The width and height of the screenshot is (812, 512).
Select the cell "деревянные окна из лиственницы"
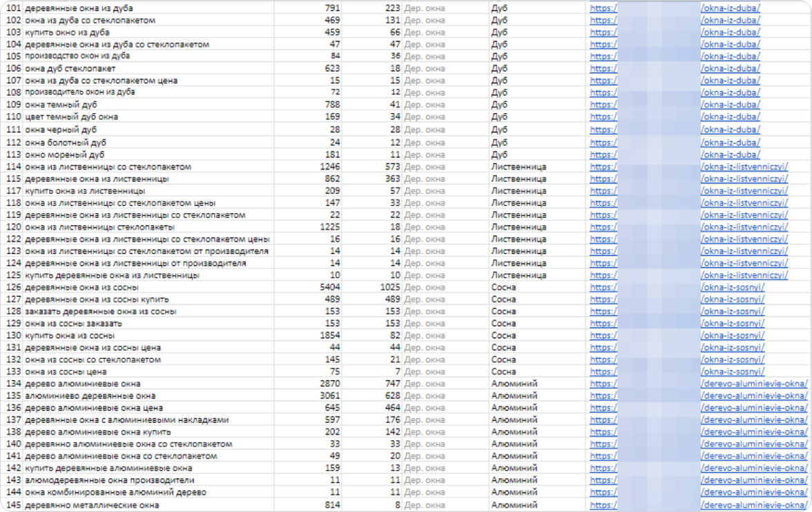coord(97,179)
